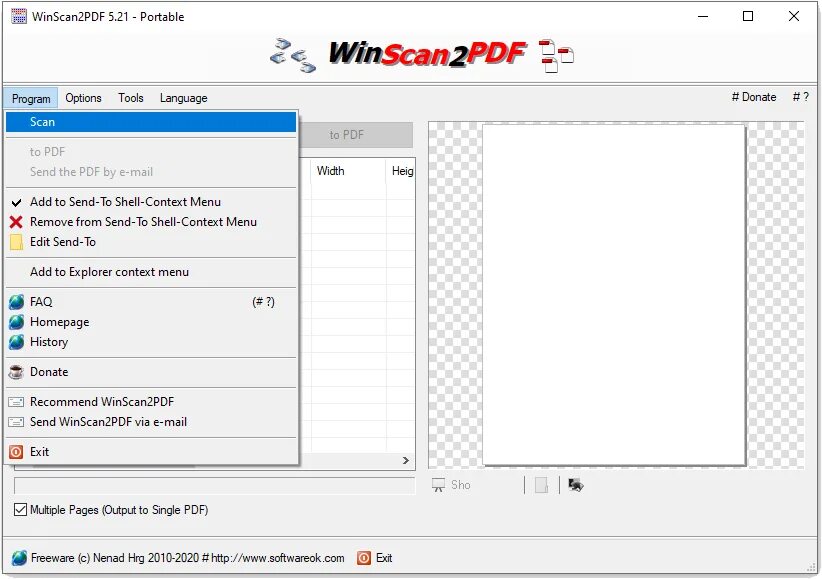Open History menu entry

tap(151, 341)
